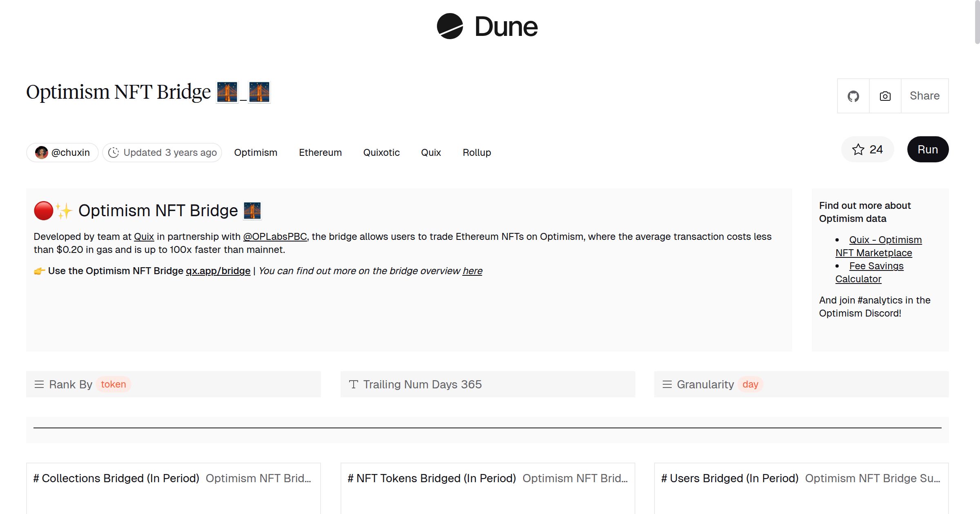The height and width of the screenshot is (514, 980).
Task: Edit the Trailing Num Days field
Action: (472, 384)
